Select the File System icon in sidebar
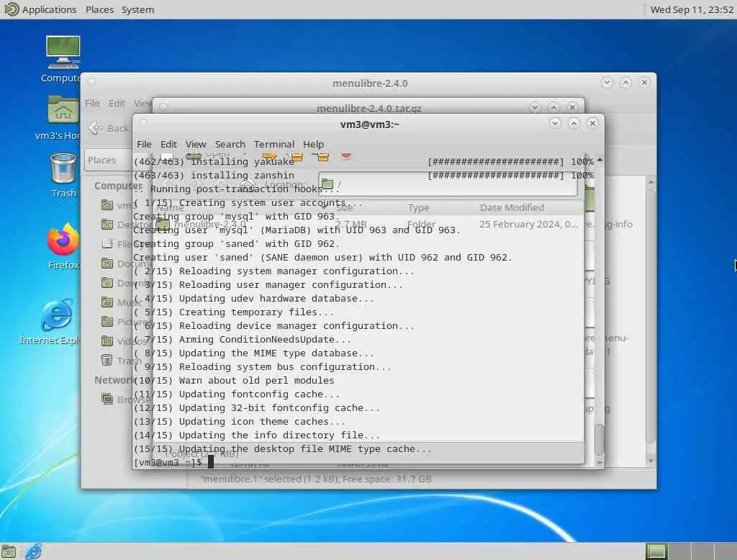 pos(107,243)
